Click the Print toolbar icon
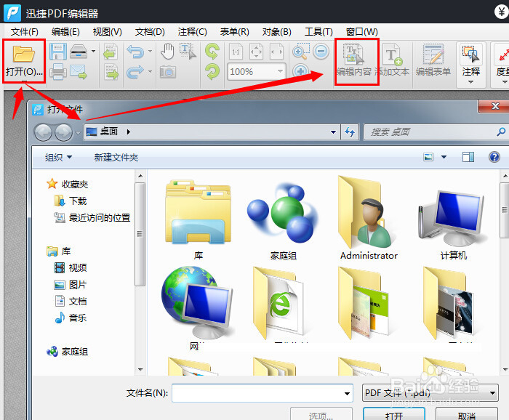The height and width of the screenshot is (420, 509). pyautogui.click(x=58, y=72)
